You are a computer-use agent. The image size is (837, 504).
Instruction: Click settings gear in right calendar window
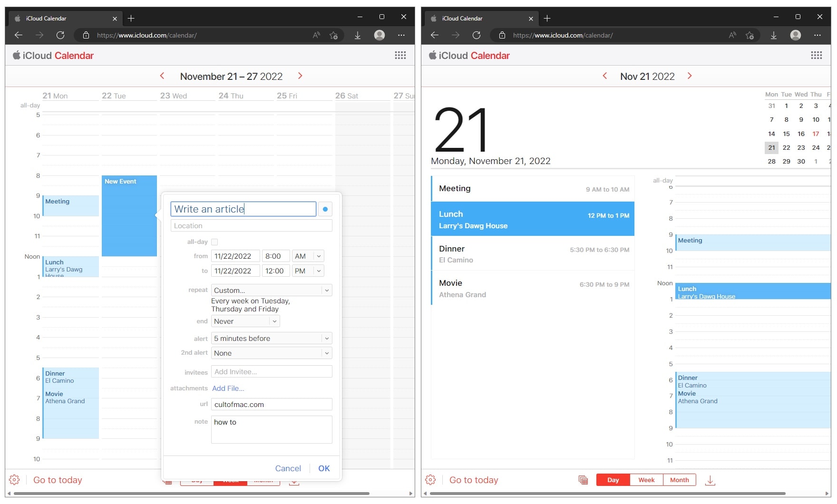[430, 480]
